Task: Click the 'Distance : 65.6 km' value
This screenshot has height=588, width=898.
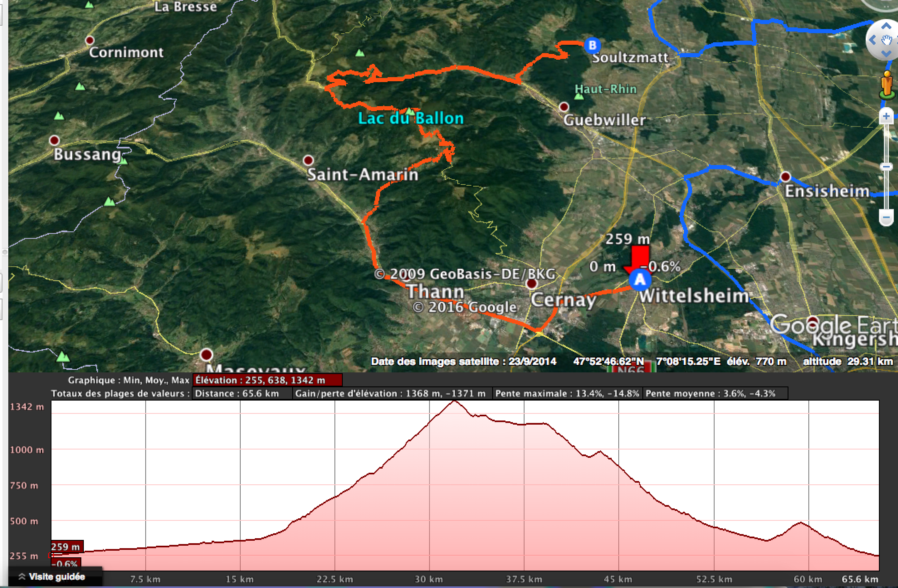Action: click(242, 394)
